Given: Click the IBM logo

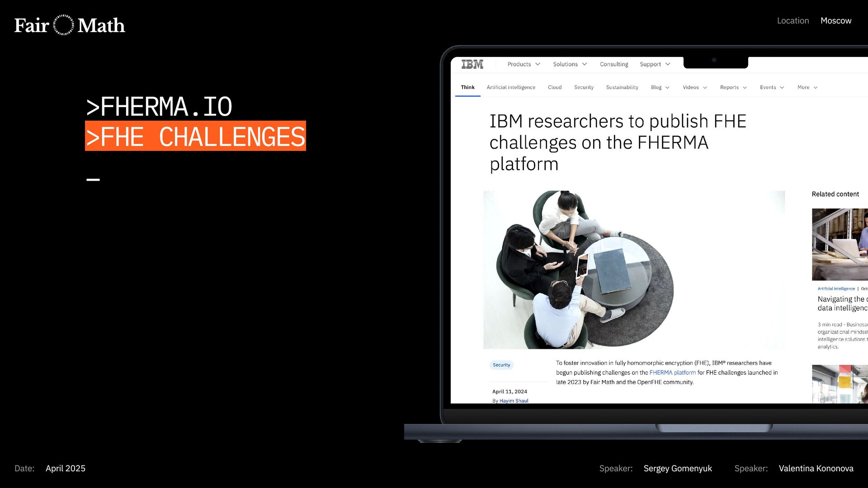Looking at the screenshot, I should pos(472,64).
